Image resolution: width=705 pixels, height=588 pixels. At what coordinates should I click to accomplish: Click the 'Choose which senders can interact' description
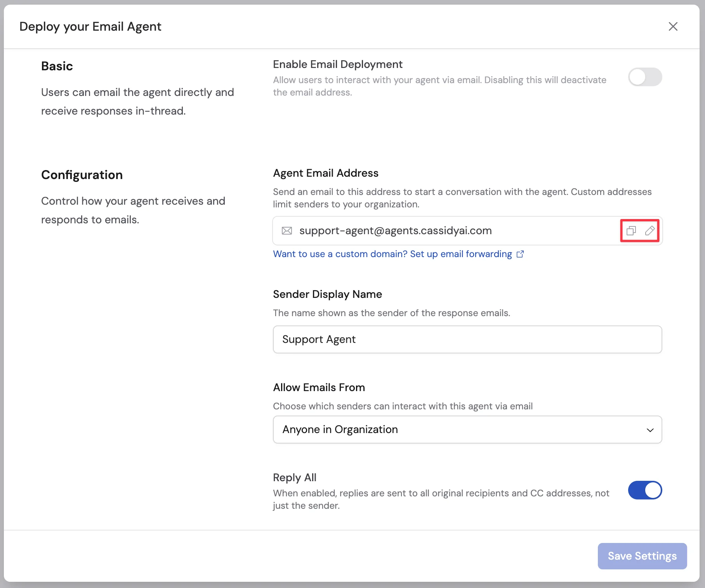coord(403,406)
